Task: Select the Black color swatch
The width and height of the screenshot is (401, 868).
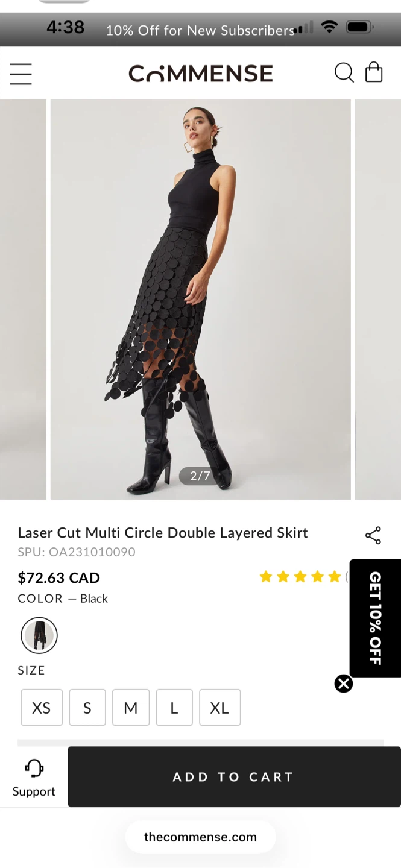Action: tap(39, 635)
